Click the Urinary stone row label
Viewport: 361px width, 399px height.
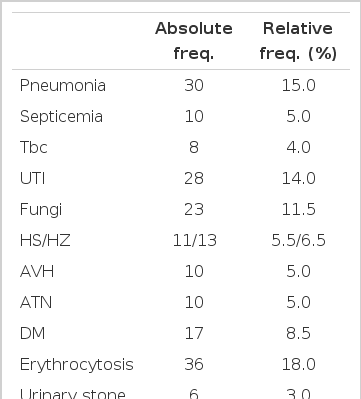tap(73, 394)
